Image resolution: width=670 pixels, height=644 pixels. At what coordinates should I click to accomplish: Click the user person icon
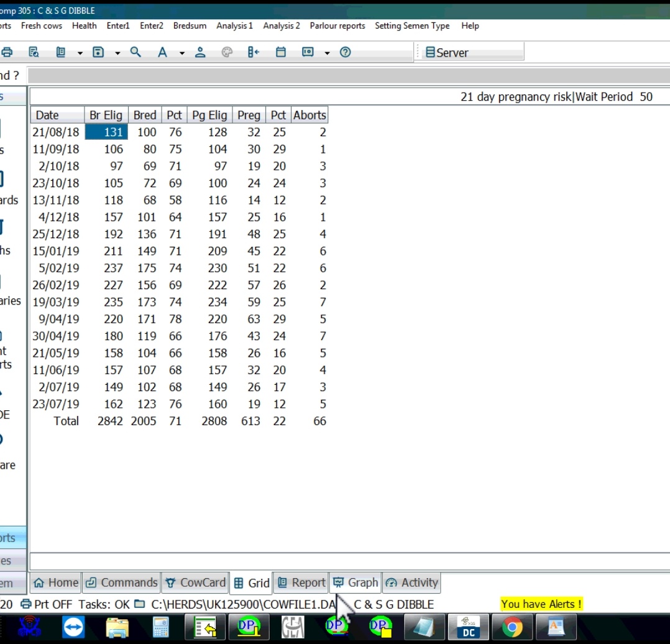(x=200, y=53)
